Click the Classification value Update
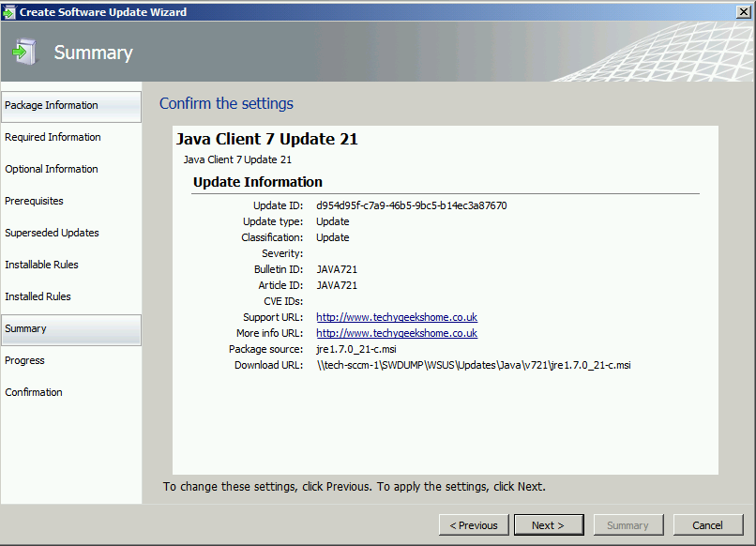The width and height of the screenshot is (756, 546). tap(333, 237)
